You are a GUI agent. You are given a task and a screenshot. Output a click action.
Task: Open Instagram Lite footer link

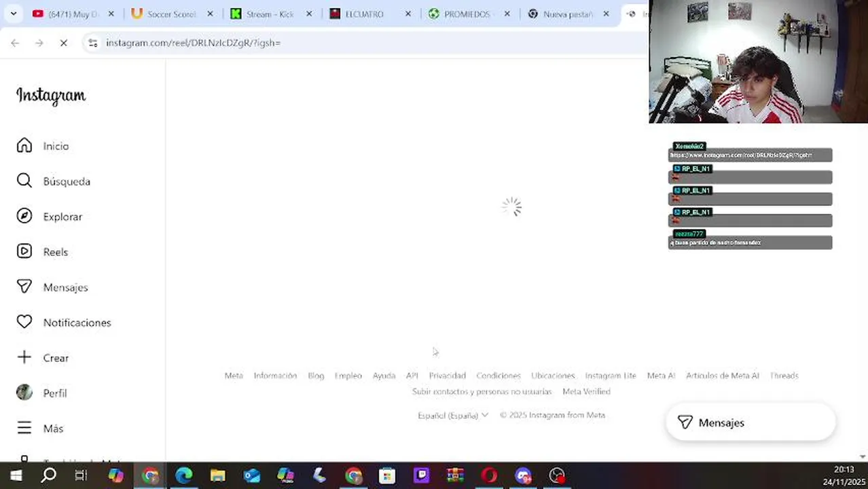[x=611, y=376]
